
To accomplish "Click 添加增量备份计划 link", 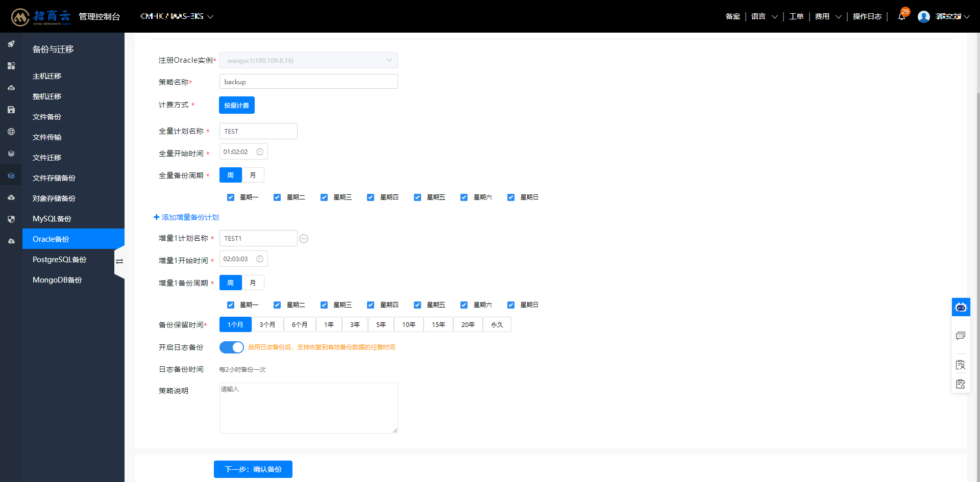I will pos(186,217).
